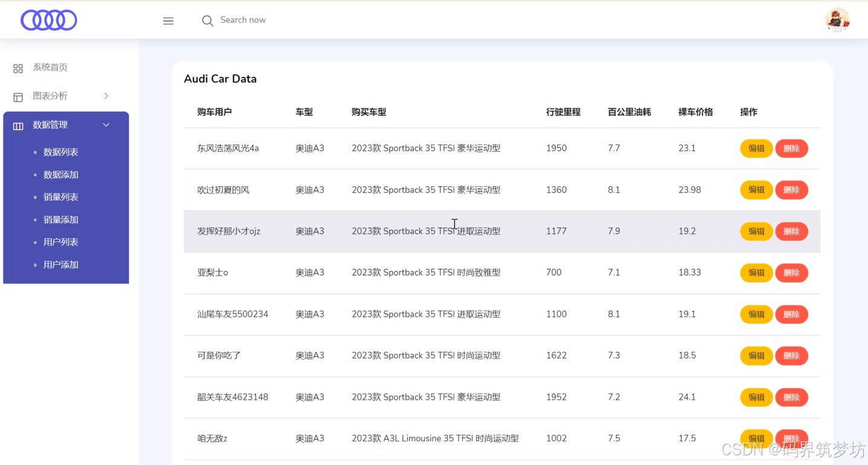Click price value 24.1
This screenshot has height=465, width=868.
[687, 397]
